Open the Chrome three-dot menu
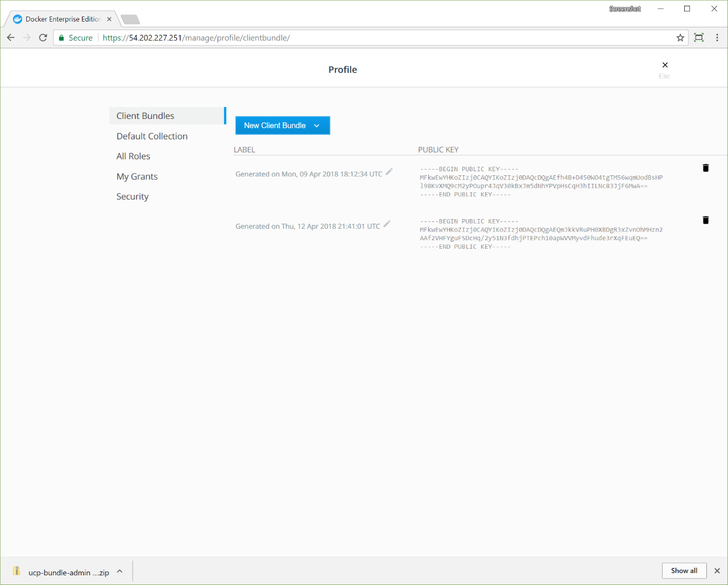The height and width of the screenshot is (585, 728). point(717,38)
